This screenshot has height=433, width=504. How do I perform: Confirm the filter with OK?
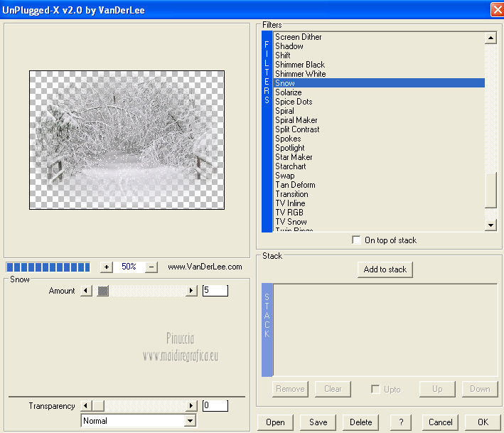click(x=483, y=422)
